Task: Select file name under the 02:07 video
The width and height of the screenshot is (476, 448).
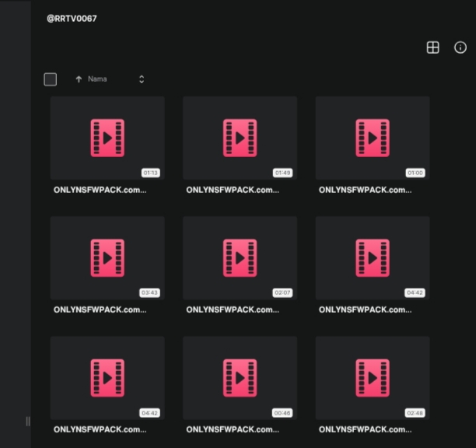Action: [233, 310]
